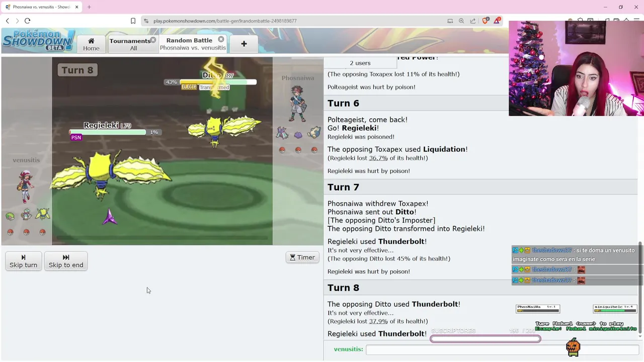Select venusitis's Regieleki team icon
Image resolution: width=644 pixels, height=362 pixels.
43,215
